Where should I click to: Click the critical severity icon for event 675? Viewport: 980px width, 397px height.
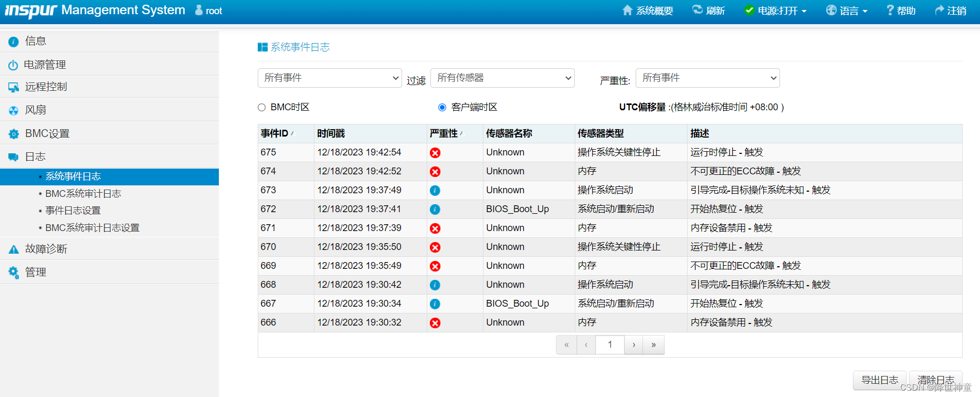click(x=435, y=153)
